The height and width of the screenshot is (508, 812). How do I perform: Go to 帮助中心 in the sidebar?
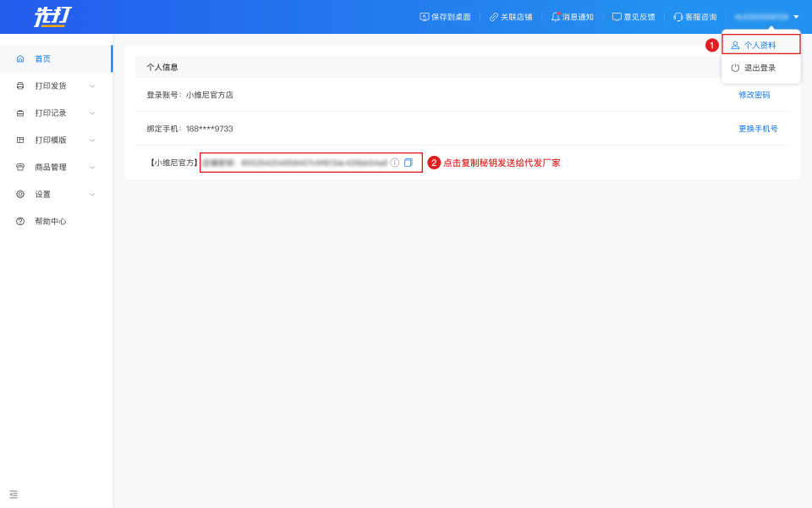click(x=50, y=221)
